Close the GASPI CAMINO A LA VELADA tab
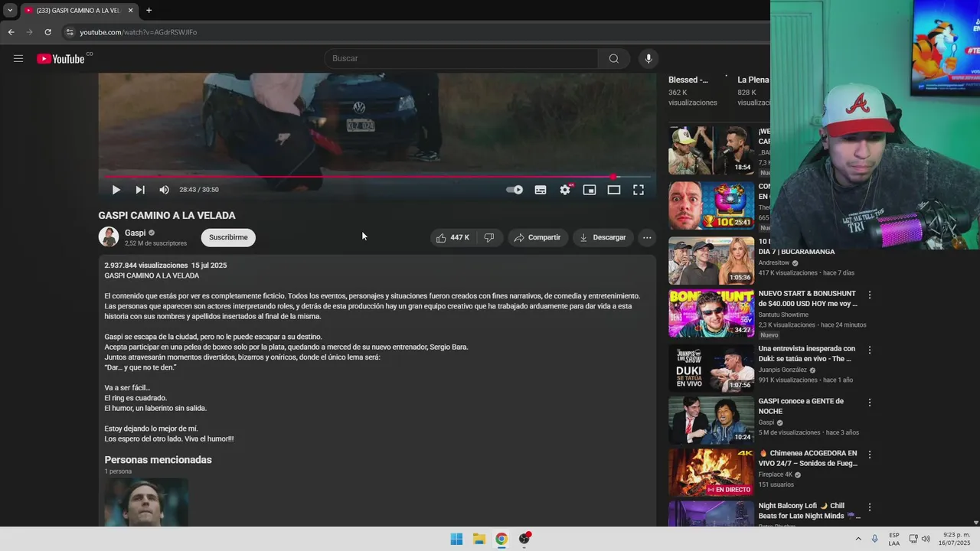Image resolution: width=980 pixels, height=551 pixels. pos(130,11)
